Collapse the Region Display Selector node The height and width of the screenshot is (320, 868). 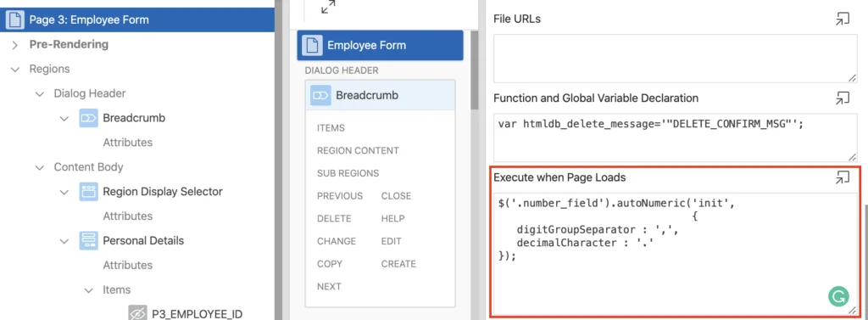coord(64,192)
